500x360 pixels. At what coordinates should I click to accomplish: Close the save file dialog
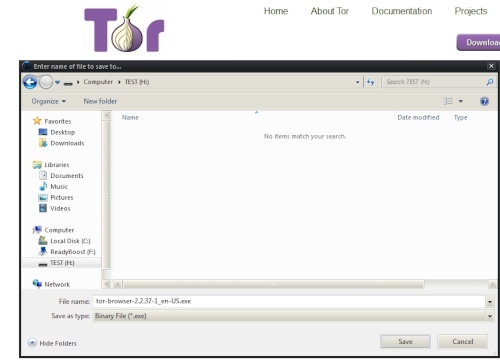[491, 66]
